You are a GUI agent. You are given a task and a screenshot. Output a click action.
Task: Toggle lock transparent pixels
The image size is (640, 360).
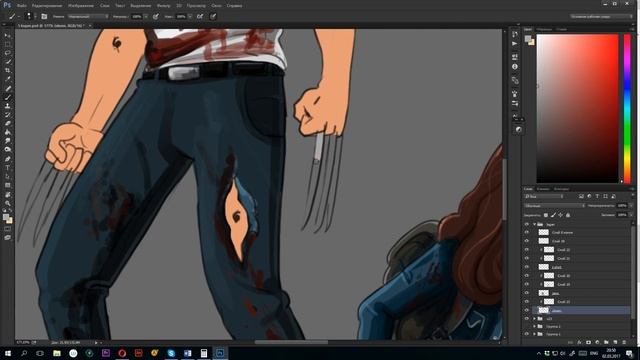(x=546, y=215)
